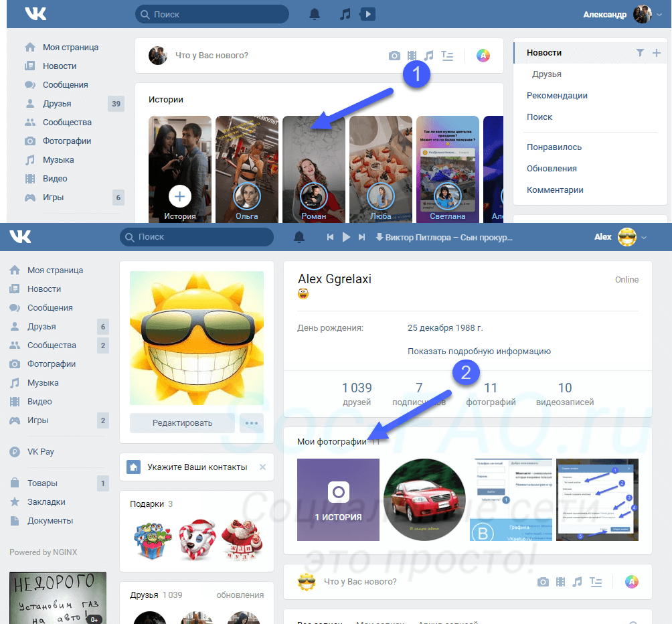Viewport: 672px width, 624px height.
Task: Expand the Alex account dropdown arrow
Action: (x=644, y=238)
